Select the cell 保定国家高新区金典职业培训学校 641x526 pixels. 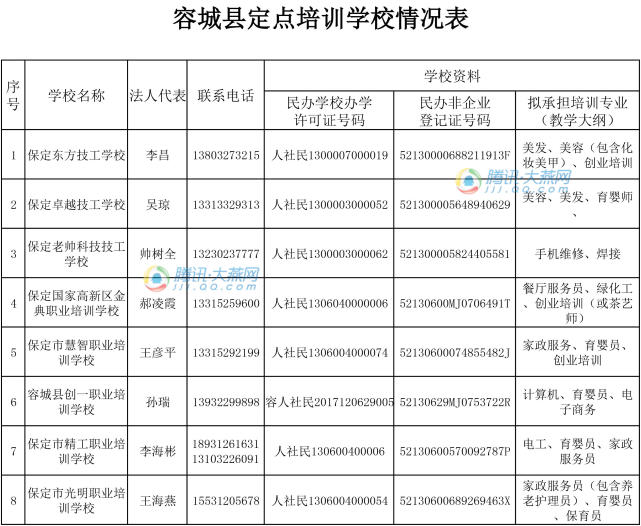coord(76,303)
